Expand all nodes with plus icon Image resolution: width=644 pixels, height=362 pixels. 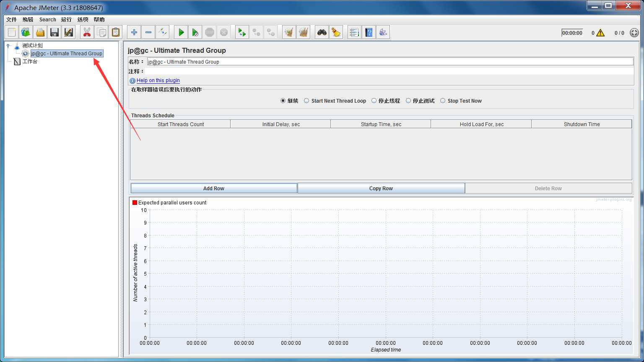pos(134,32)
